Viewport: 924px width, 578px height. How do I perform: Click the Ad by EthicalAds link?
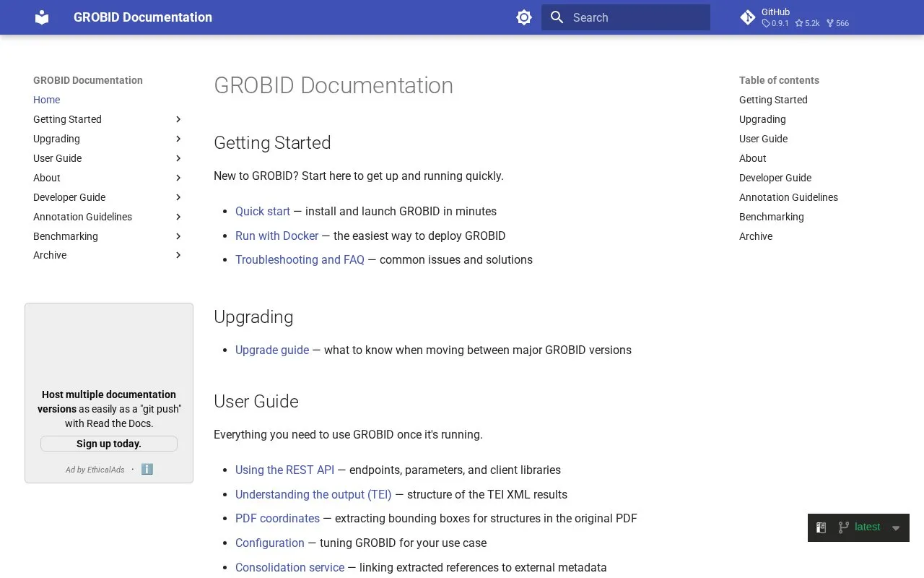[95, 470]
